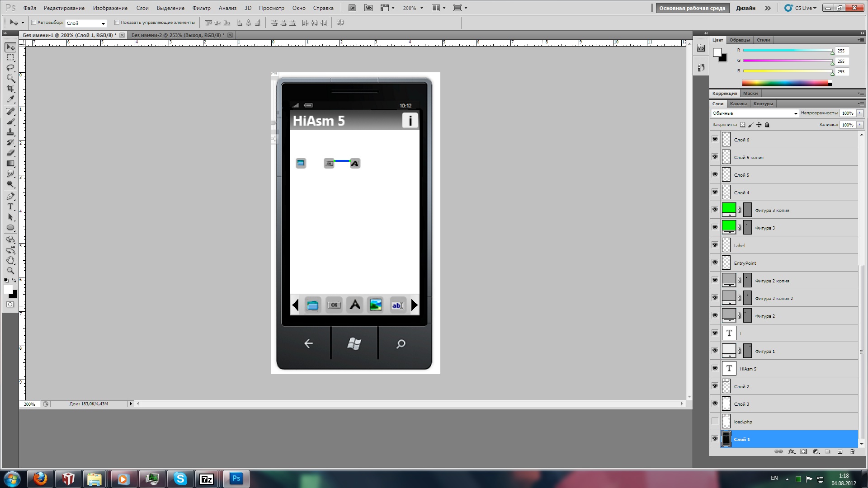Select the Eyedropper tool
868x488 pixels.
(10, 99)
